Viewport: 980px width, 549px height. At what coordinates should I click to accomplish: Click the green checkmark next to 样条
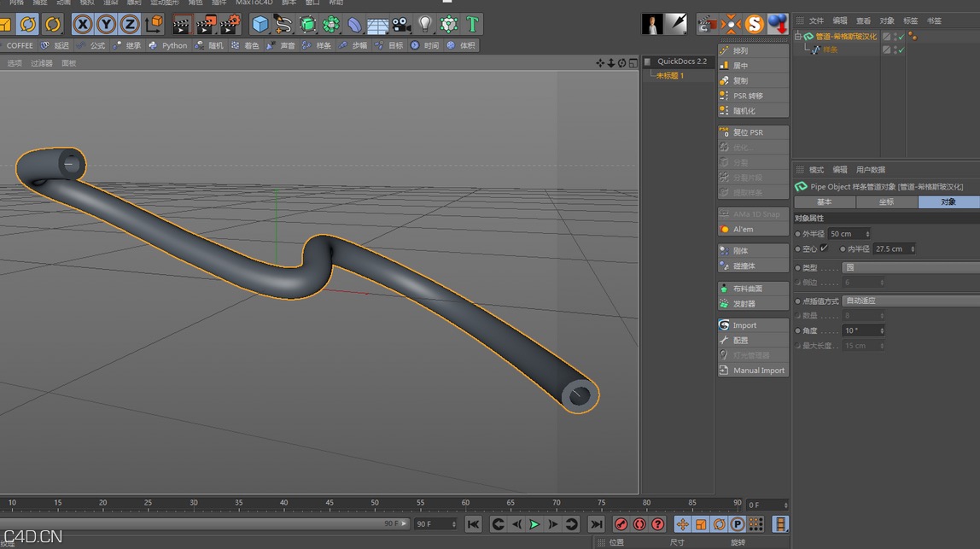click(x=901, y=50)
